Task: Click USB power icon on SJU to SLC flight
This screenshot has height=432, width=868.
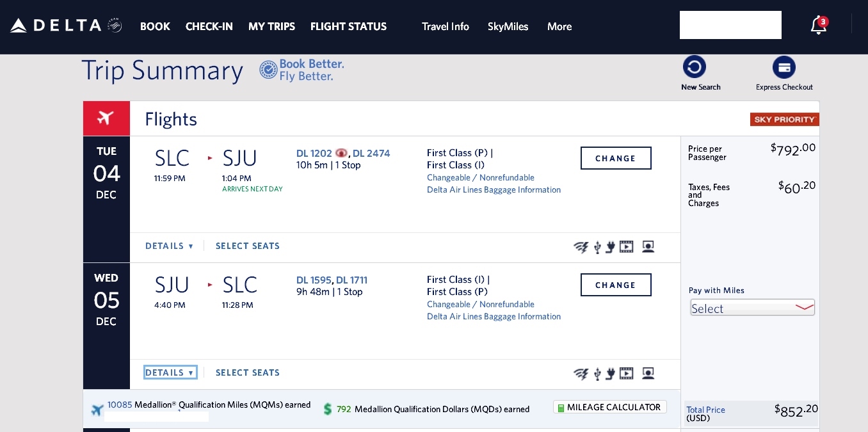Action: click(x=597, y=373)
